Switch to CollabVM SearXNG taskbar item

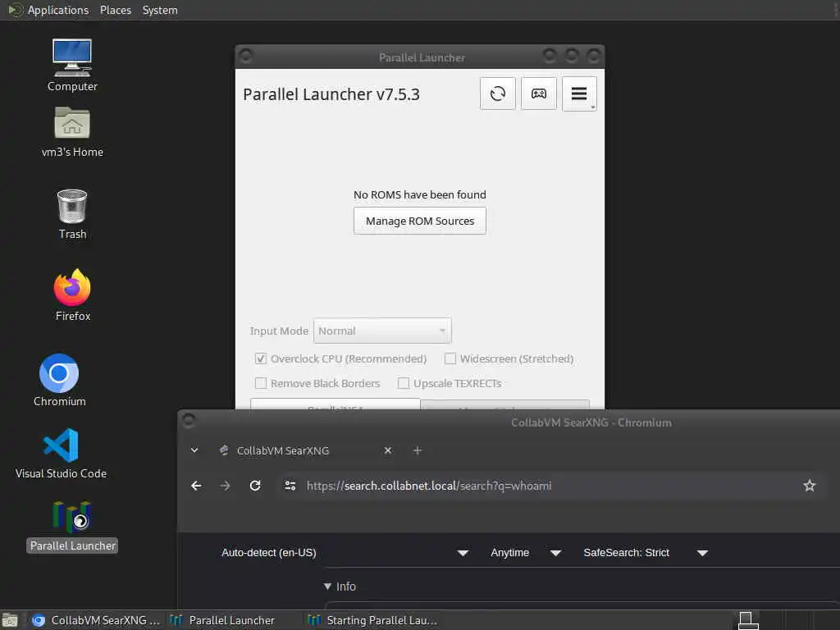95,620
